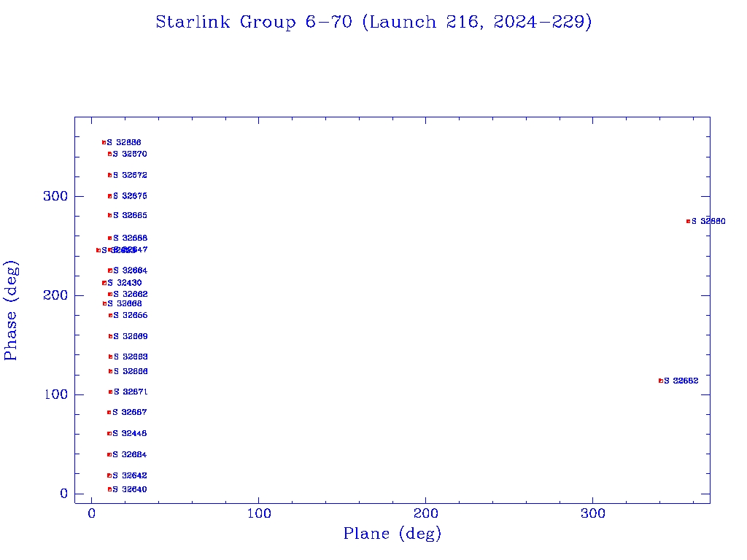This screenshot has height=560, width=747.
Task: Click the y-axis tick label '200'
Action: click(x=55, y=295)
